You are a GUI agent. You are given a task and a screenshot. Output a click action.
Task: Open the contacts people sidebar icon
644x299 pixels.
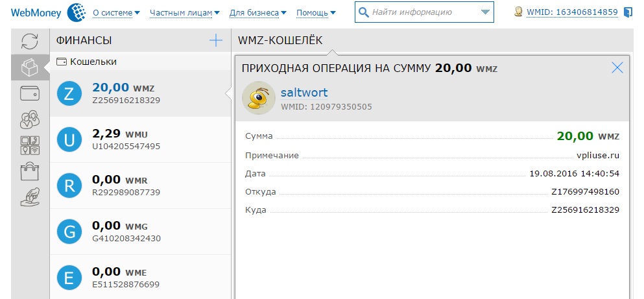tap(30, 119)
